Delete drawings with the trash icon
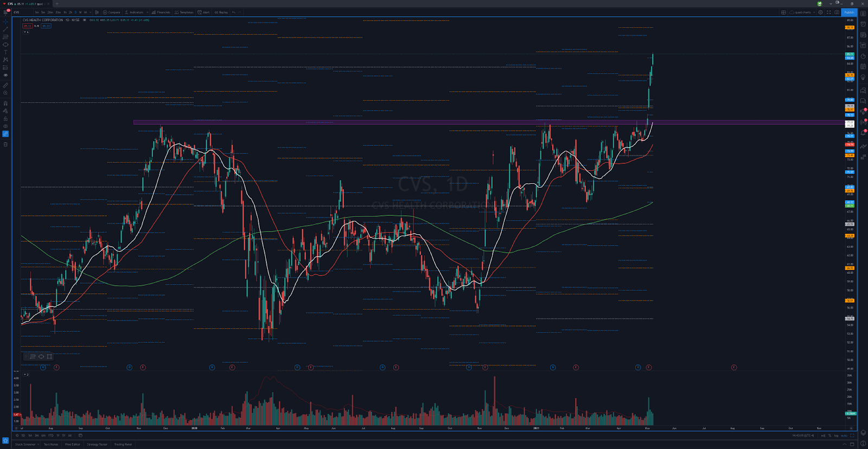This screenshot has width=868, height=449. [x=5, y=144]
